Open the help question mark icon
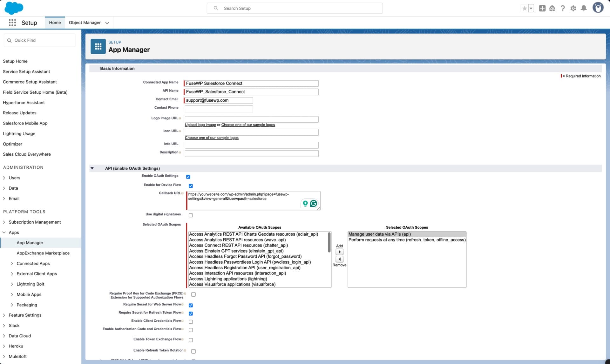The width and height of the screenshot is (610, 364). pyautogui.click(x=563, y=8)
